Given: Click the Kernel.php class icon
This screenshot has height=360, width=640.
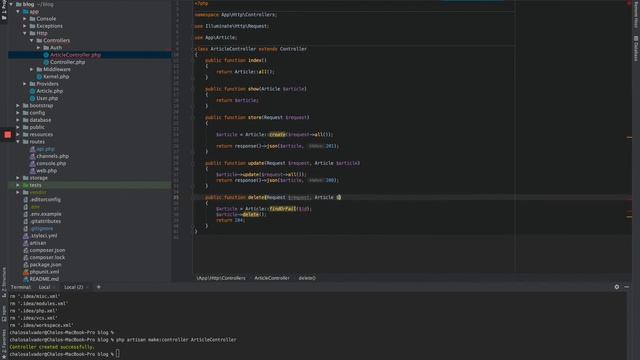Looking at the screenshot, I should 39,76.
